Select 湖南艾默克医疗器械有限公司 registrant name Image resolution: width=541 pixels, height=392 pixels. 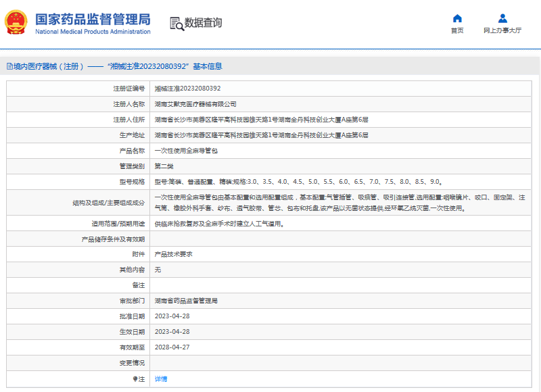(x=195, y=104)
